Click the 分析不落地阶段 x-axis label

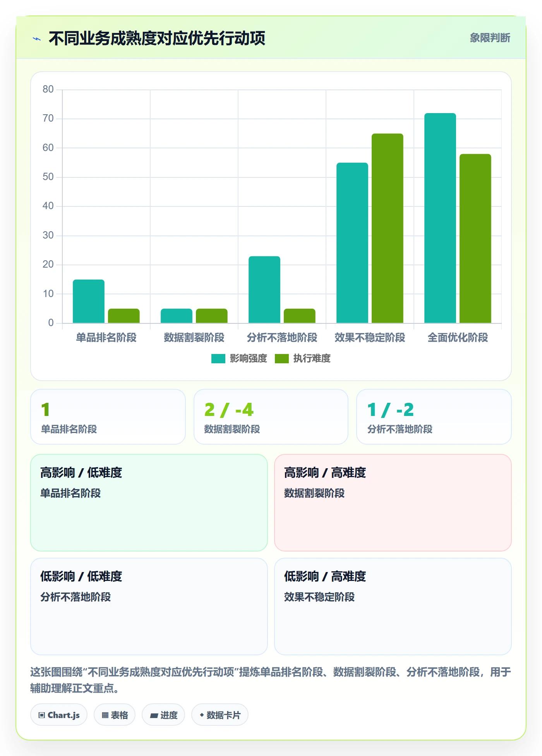tap(282, 338)
